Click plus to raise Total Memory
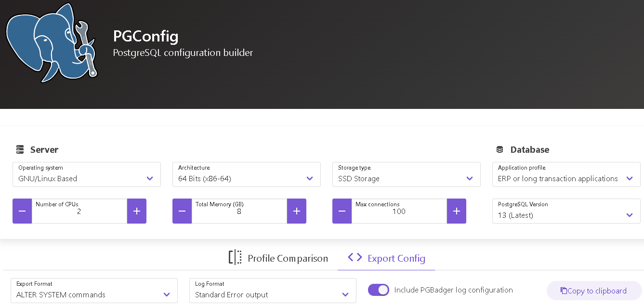Image resolution: width=644 pixels, height=306 pixels. pyautogui.click(x=297, y=211)
